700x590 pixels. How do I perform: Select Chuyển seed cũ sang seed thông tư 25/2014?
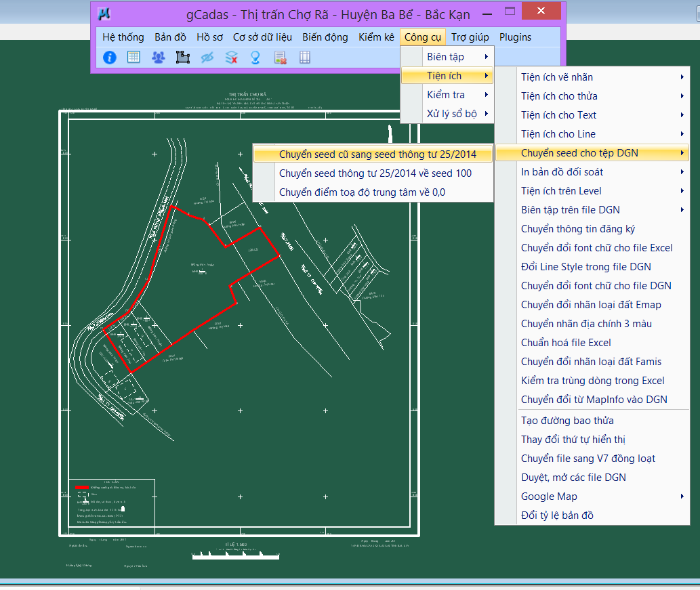click(377, 154)
